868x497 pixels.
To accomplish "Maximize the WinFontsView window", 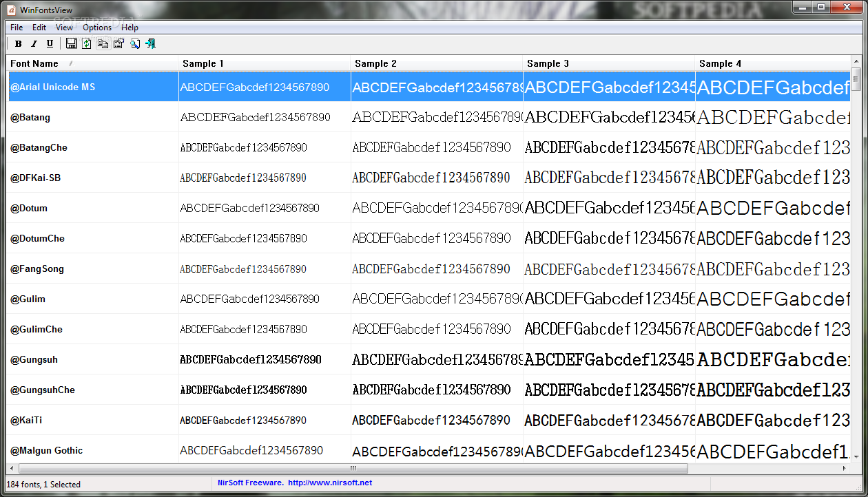I will (820, 7).
